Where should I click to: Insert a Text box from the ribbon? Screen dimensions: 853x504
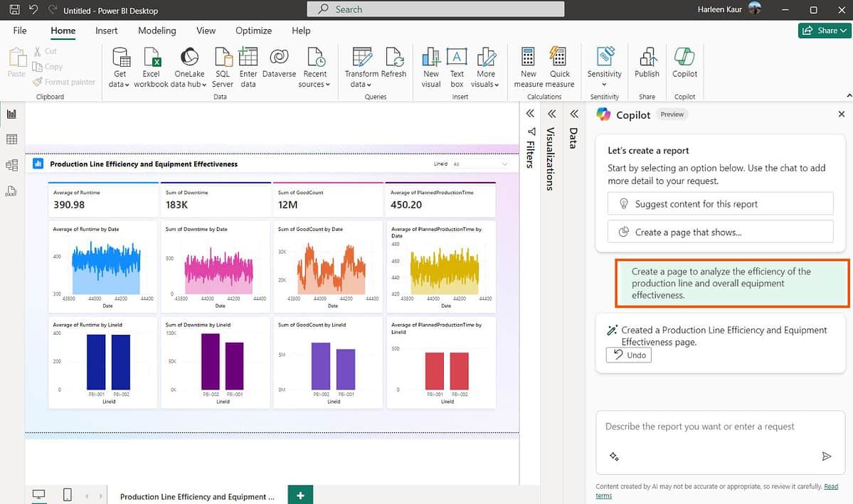456,68
